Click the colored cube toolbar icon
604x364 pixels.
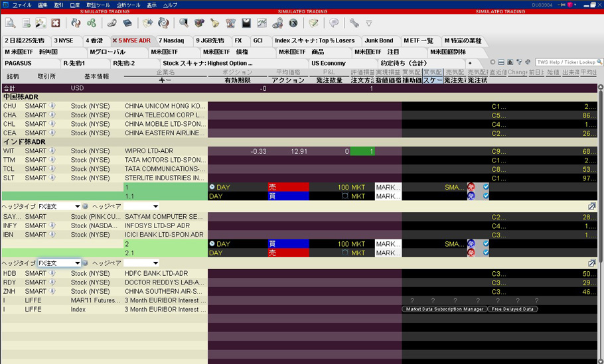point(199,23)
